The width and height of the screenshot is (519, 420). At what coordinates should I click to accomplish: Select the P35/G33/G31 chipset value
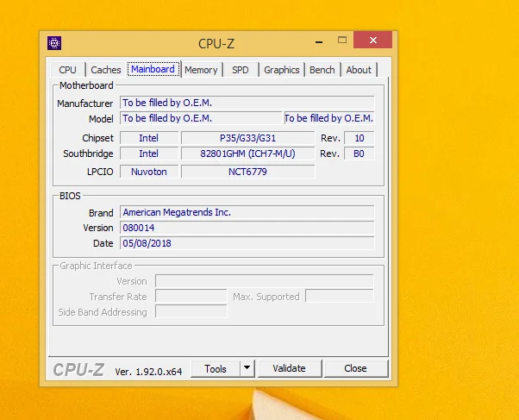pyautogui.click(x=248, y=138)
